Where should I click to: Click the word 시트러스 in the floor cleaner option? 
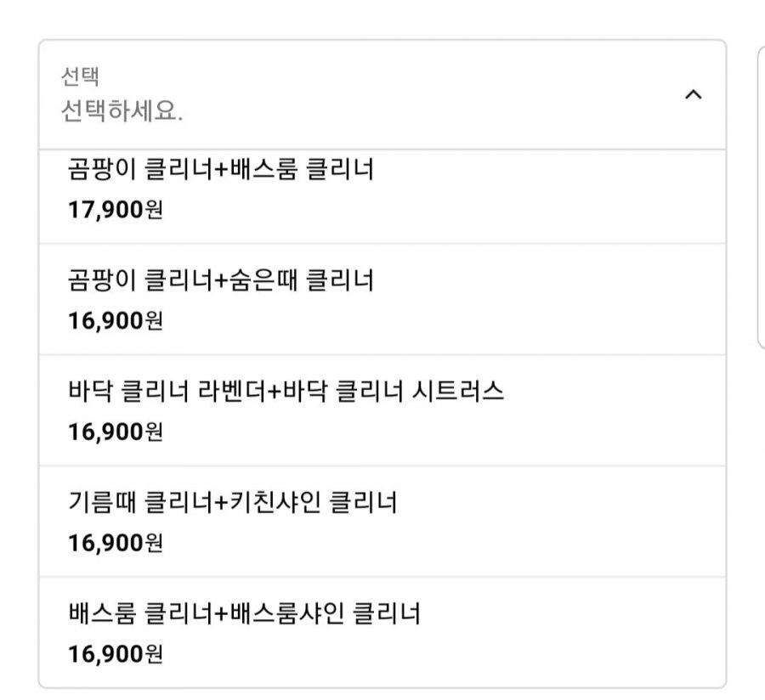coord(457,391)
